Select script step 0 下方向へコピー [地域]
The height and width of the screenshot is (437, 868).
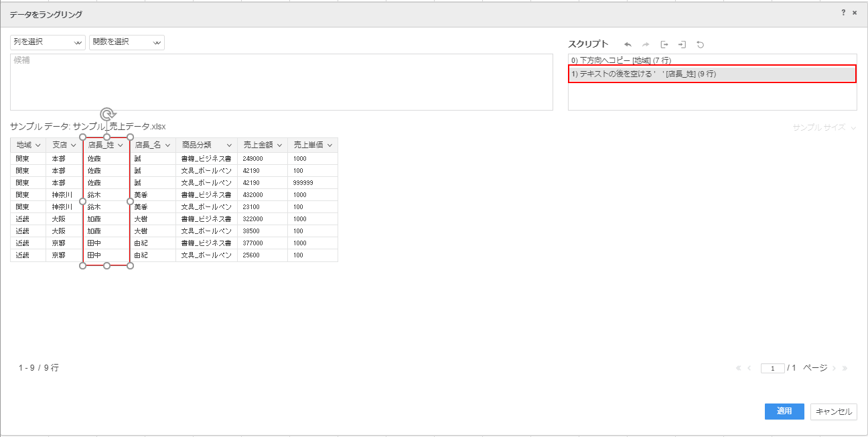point(712,60)
